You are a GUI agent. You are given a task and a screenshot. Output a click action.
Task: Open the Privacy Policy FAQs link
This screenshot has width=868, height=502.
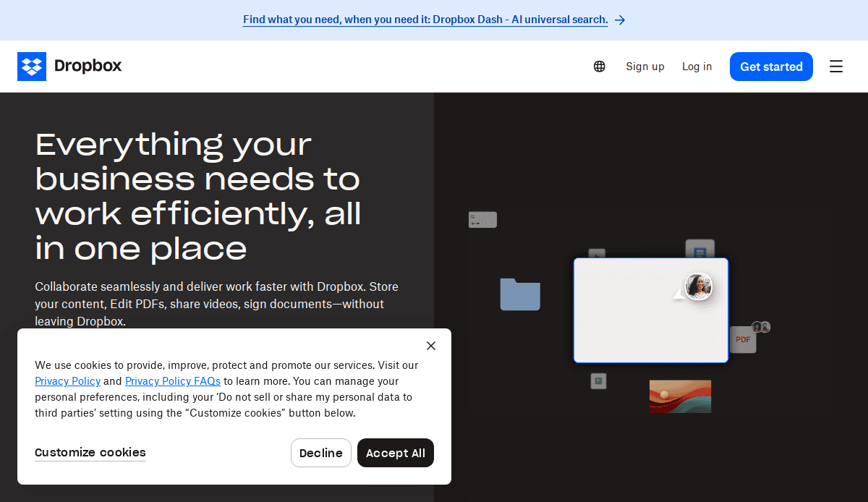[x=173, y=381]
